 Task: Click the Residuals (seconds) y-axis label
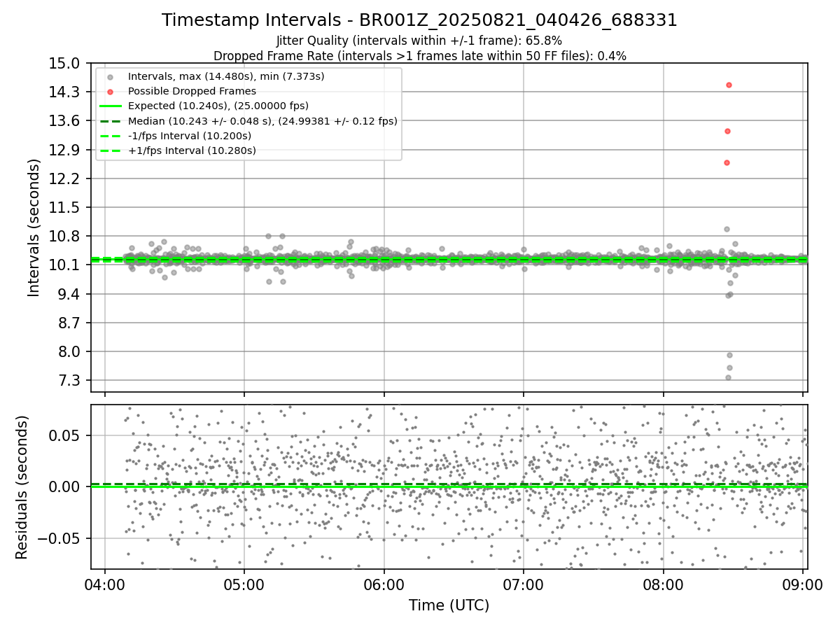pos(22,487)
